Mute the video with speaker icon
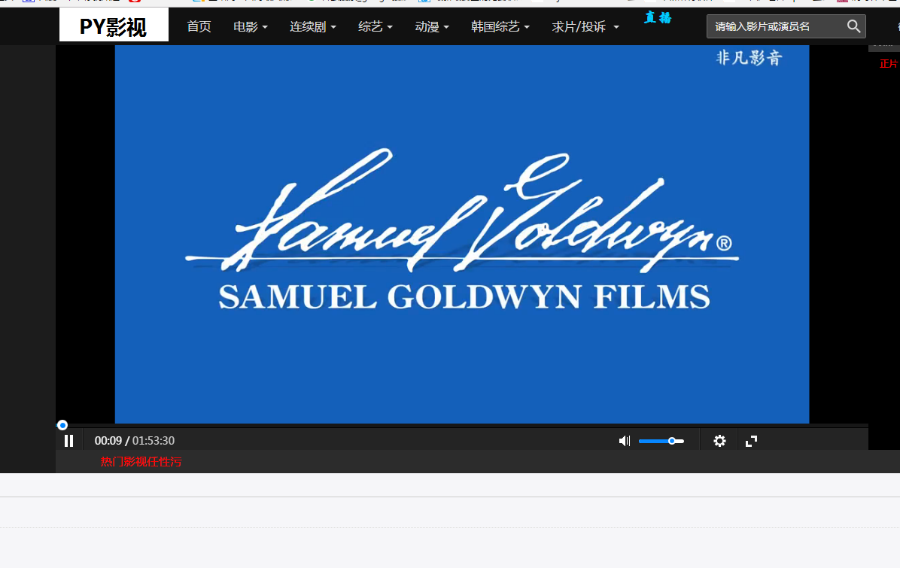Image resolution: width=900 pixels, height=568 pixels. click(624, 441)
